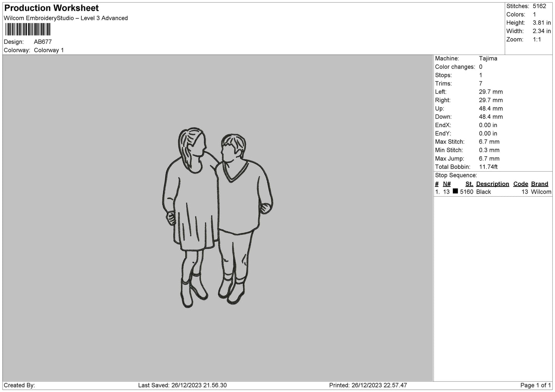
Task: Click the EndY value '0.00 in'
Action: point(488,134)
